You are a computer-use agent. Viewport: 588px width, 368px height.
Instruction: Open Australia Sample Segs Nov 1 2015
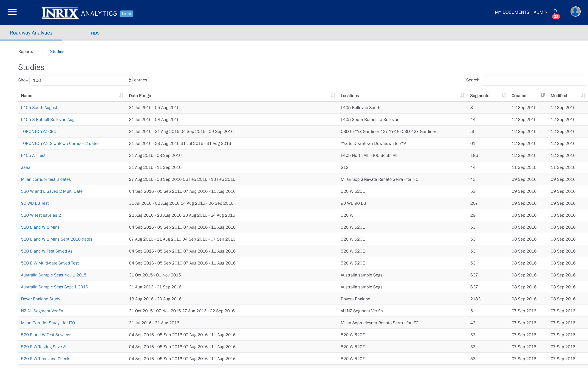(x=54, y=275)
